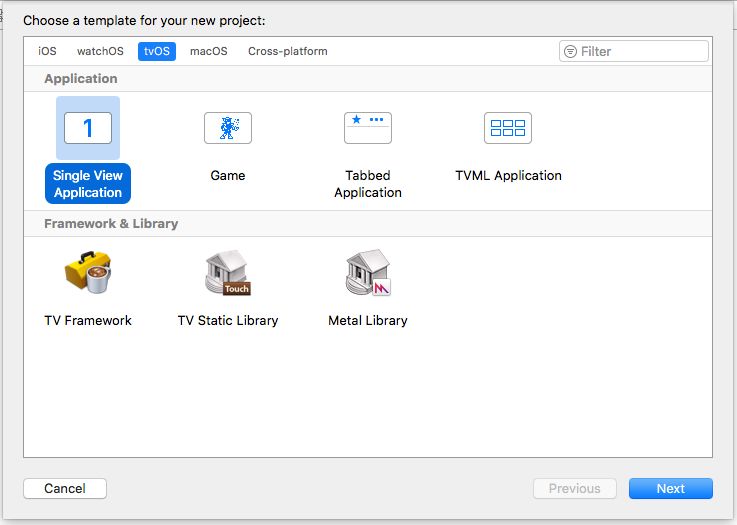
Task: Click the TVML Application label text
Action: [508, 175]
